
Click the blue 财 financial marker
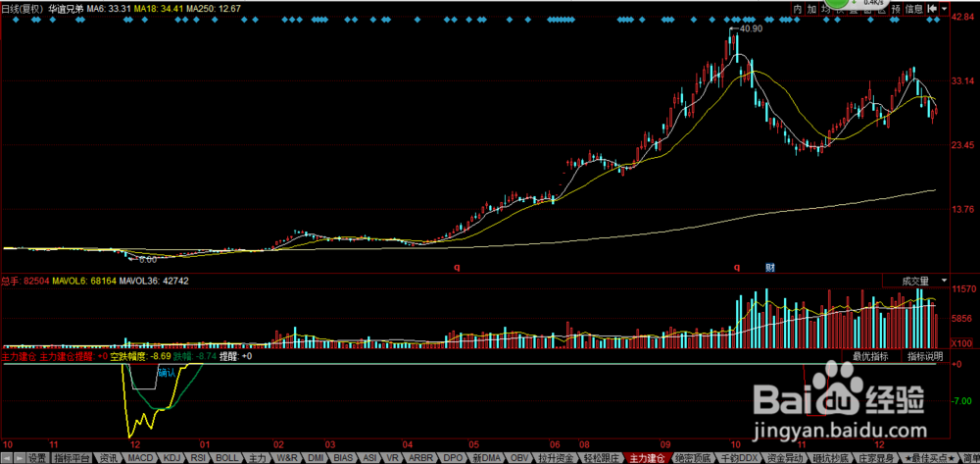pos(770,267)
